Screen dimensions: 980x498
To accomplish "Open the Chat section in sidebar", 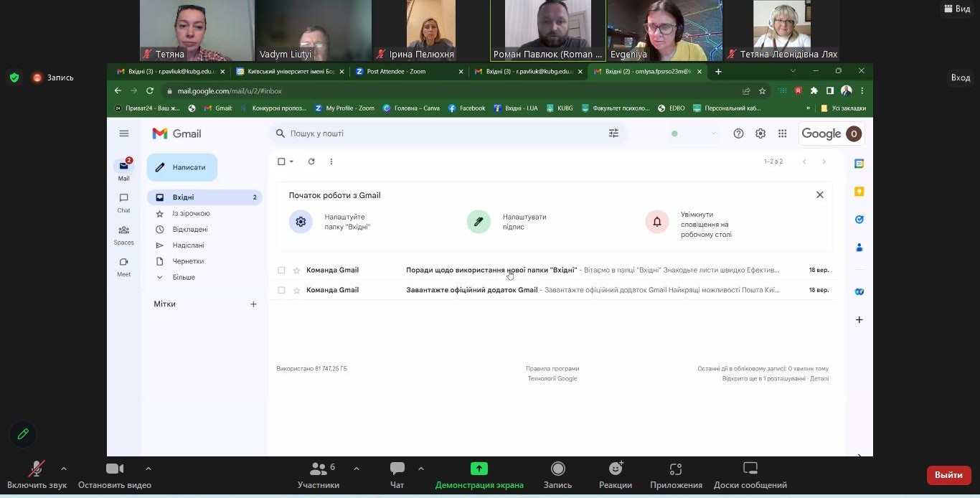I will (x=123, y=202).
